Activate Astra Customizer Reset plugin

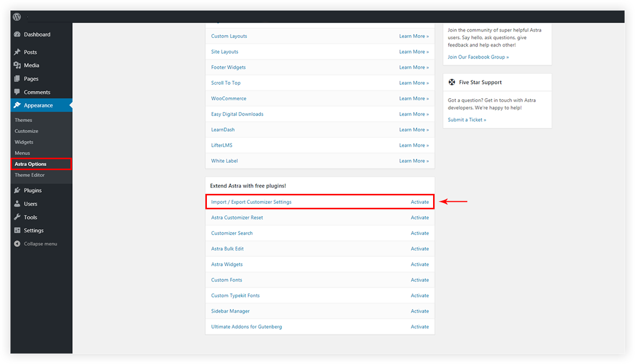coord(420,218)
